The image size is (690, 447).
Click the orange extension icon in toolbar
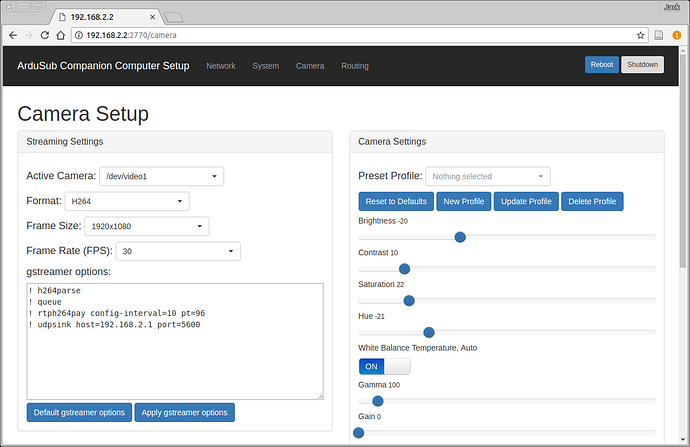[x=660, y=35]
